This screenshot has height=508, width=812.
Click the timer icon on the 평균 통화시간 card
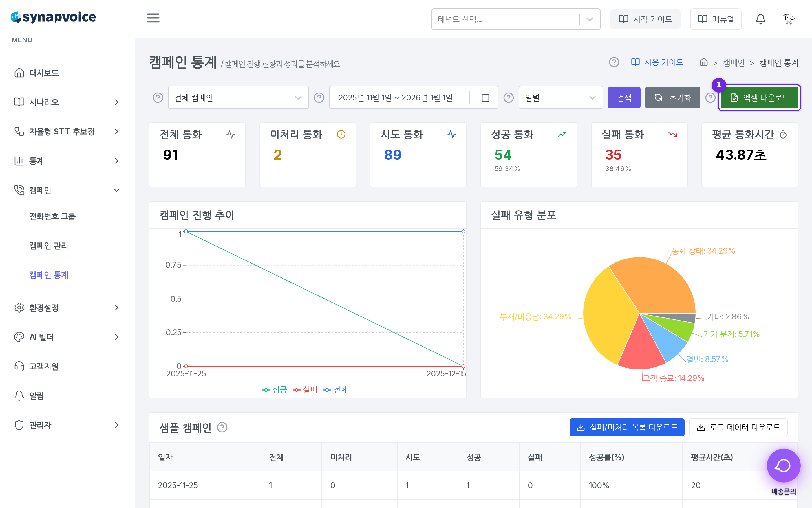(x=783, y=135)
